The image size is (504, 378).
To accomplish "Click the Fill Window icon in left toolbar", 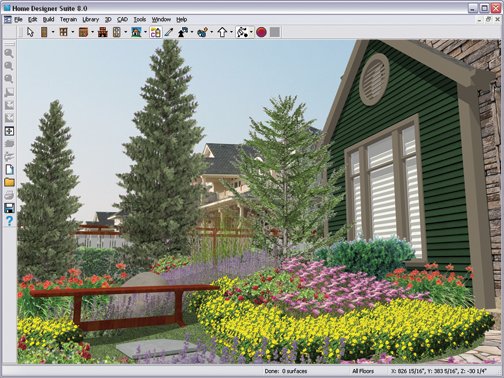I will 9,131.
